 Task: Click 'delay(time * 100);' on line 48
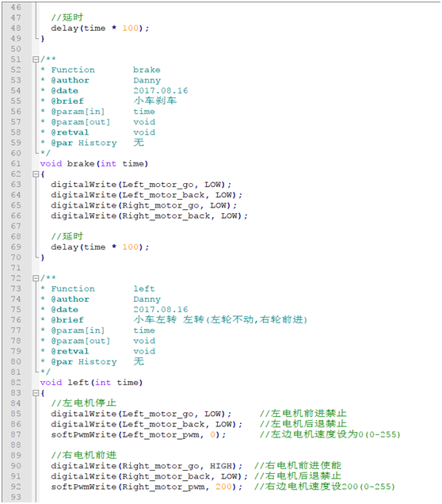pyautogui.click(x=100, y=29)
